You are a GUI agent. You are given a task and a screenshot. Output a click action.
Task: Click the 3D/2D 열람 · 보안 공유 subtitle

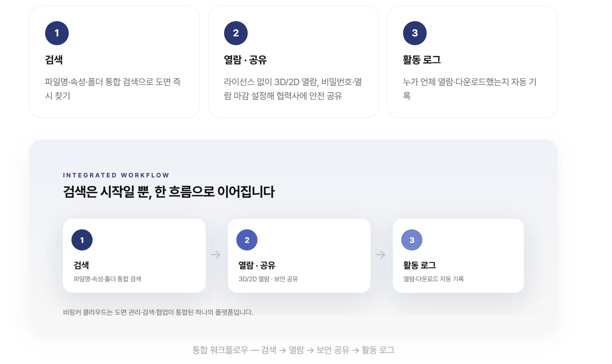tap(268, 279)
